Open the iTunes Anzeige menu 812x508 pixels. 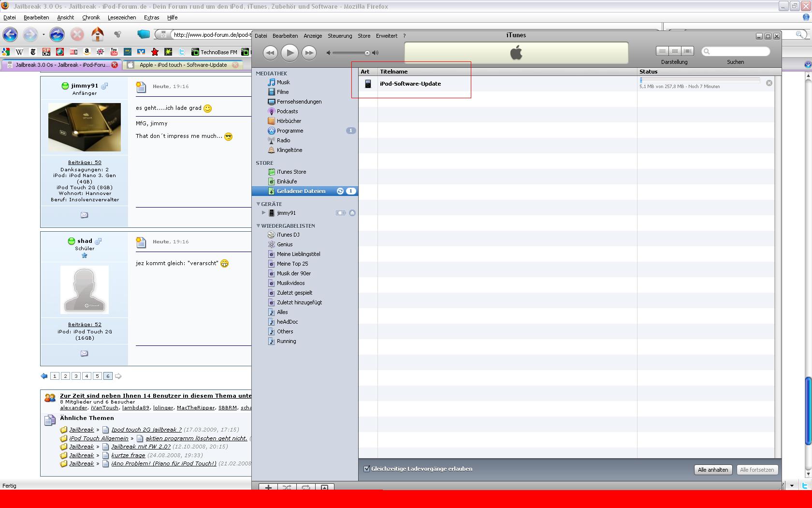[313, 36]
